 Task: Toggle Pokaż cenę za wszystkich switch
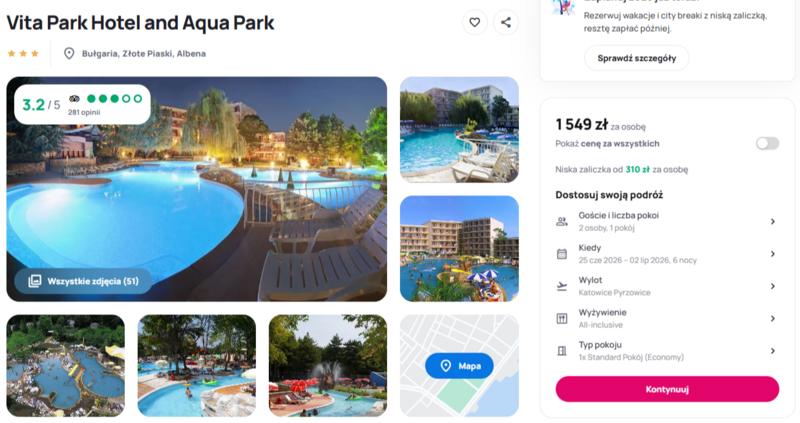pyautogui.click(x=767, y=143)
